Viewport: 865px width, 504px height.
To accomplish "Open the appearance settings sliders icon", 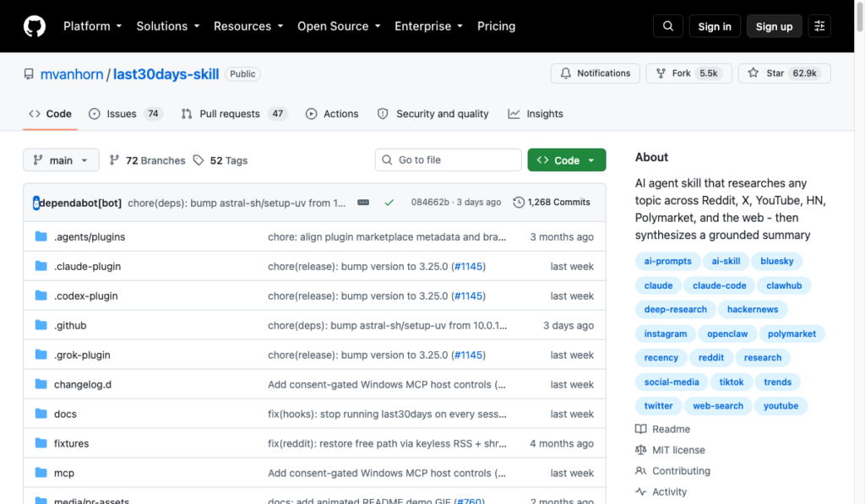I will (819, 26).
